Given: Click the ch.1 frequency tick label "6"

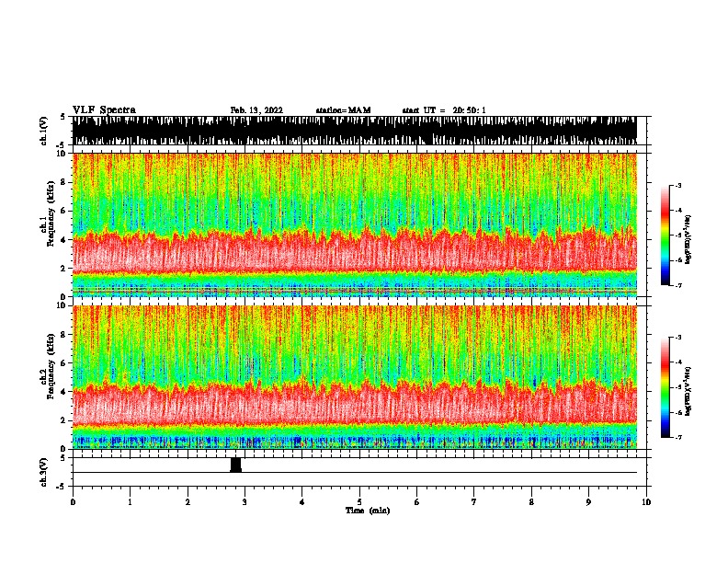Looking at the screenshot, I should [x=63, y=211].
